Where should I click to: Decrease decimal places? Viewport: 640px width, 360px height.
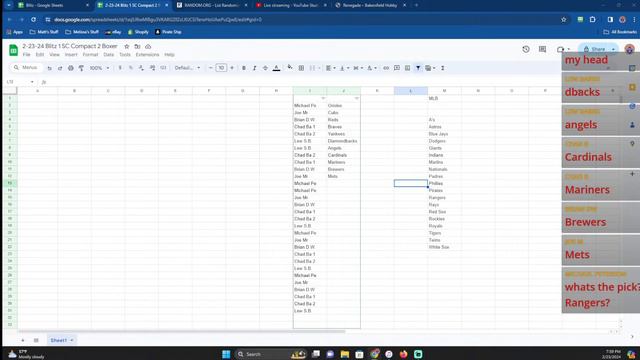(x=141, y=68)
